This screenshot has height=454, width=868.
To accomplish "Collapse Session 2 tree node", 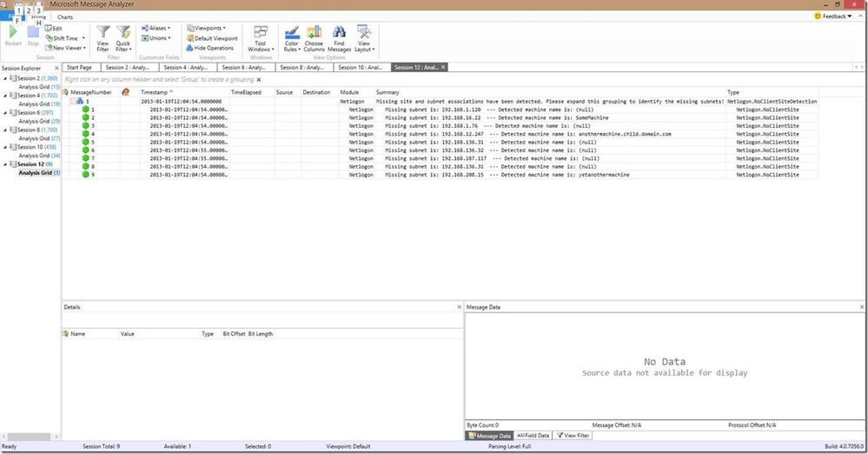I will point(5,78).
